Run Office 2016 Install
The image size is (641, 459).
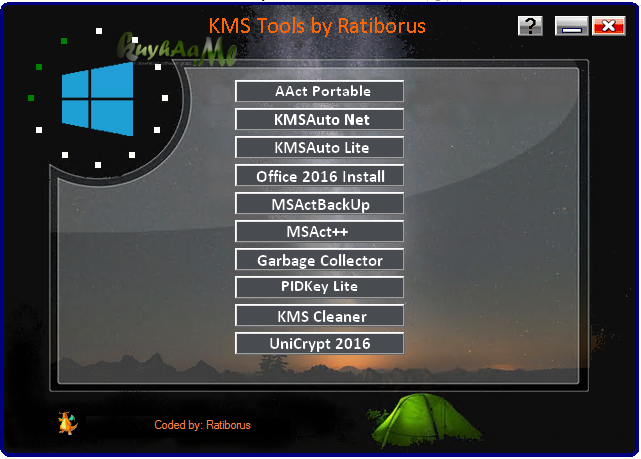pyautogui.click(x=319, y=175)
